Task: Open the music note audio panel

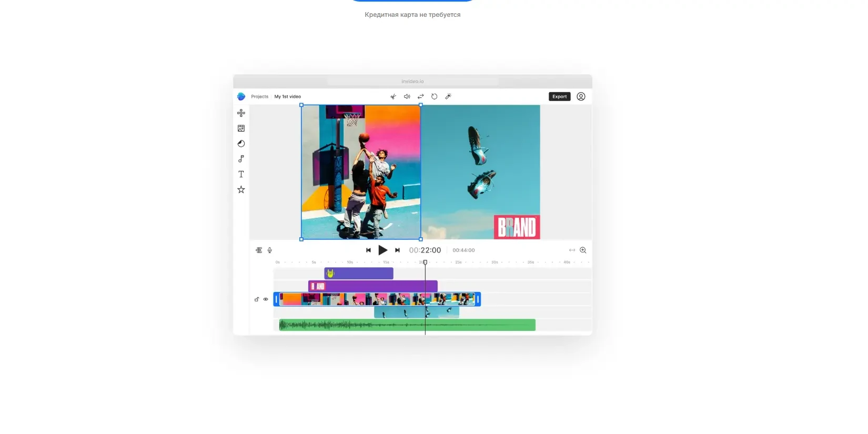Action: pos(241,159)
